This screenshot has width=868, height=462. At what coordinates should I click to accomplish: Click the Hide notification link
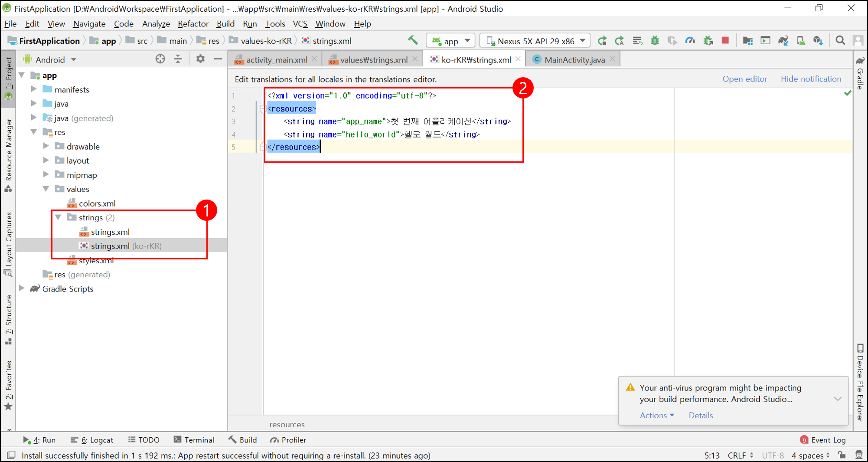811,79
